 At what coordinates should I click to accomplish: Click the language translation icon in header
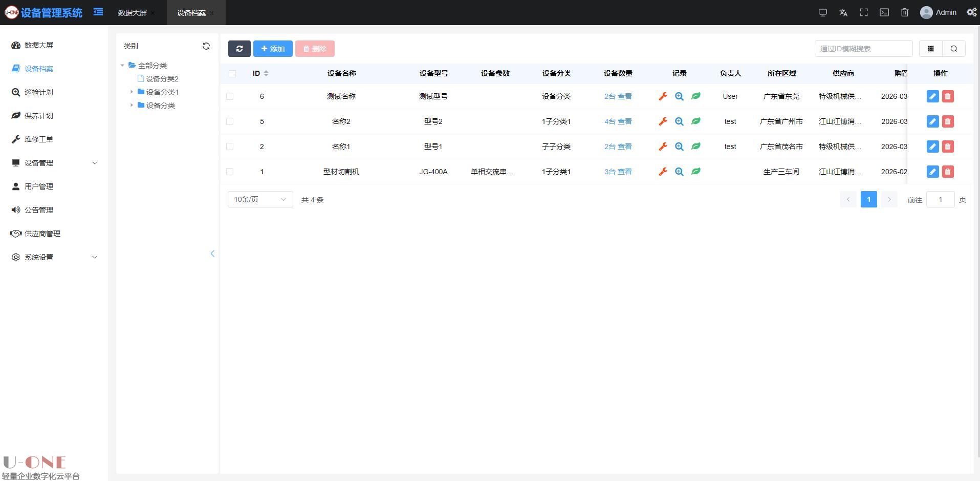pos(843,12)
